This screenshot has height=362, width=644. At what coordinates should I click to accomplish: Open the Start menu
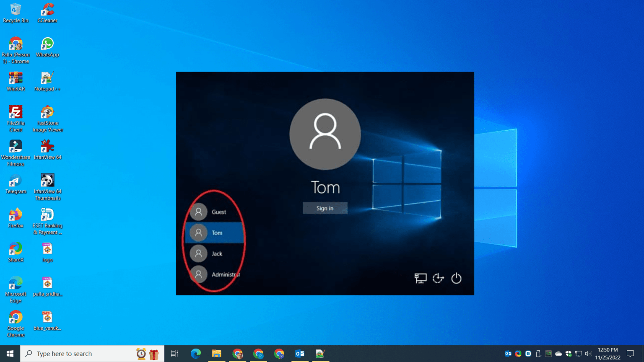pos(8,353)
